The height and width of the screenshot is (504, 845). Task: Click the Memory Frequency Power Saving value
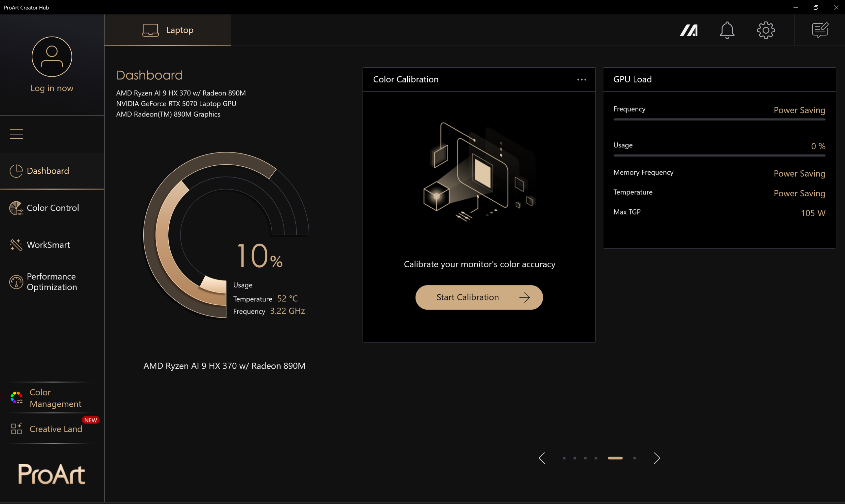click(x=799, y=174)
